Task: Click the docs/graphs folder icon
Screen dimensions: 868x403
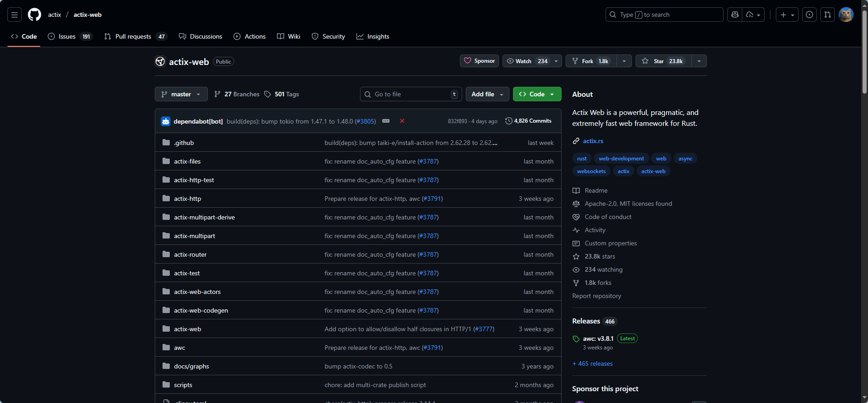Action: pyautogui.click(x=166, y=366)
